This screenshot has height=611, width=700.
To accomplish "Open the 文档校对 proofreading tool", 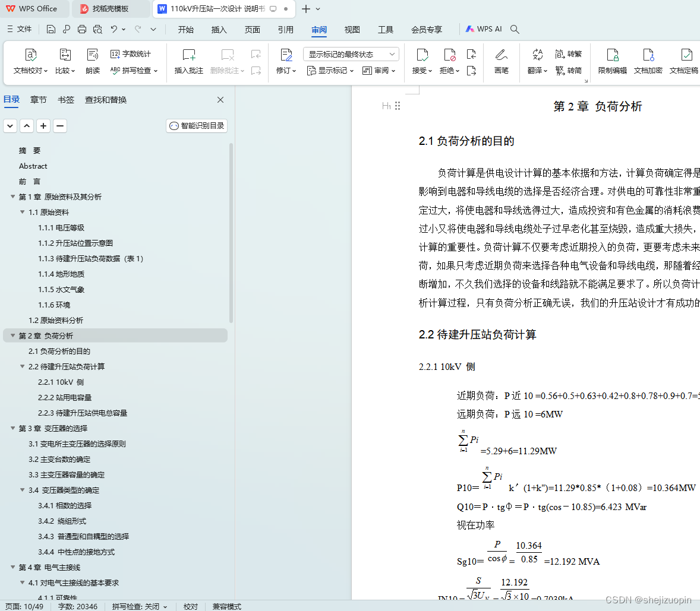I will click(x=30, y=61).
